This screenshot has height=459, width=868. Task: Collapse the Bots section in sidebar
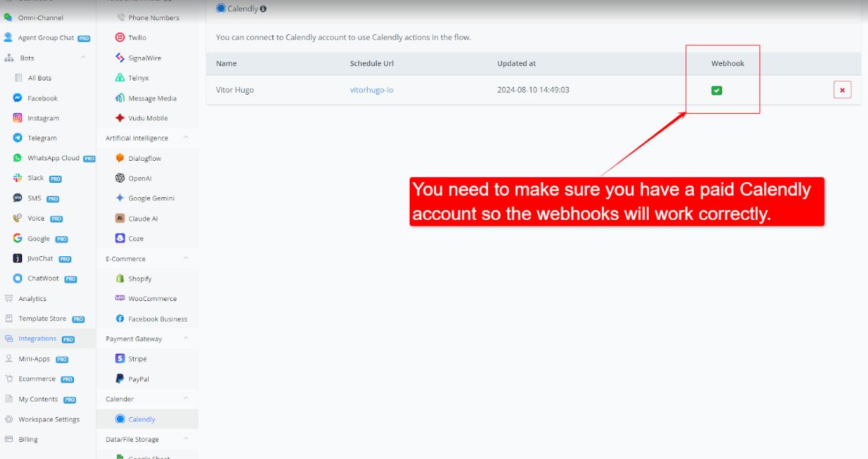[83, 58]
